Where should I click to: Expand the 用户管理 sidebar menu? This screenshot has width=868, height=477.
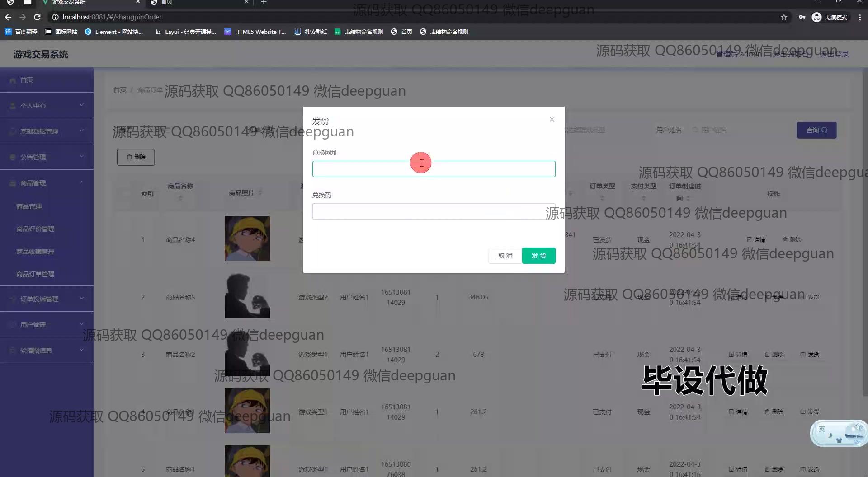click(47, 324)
